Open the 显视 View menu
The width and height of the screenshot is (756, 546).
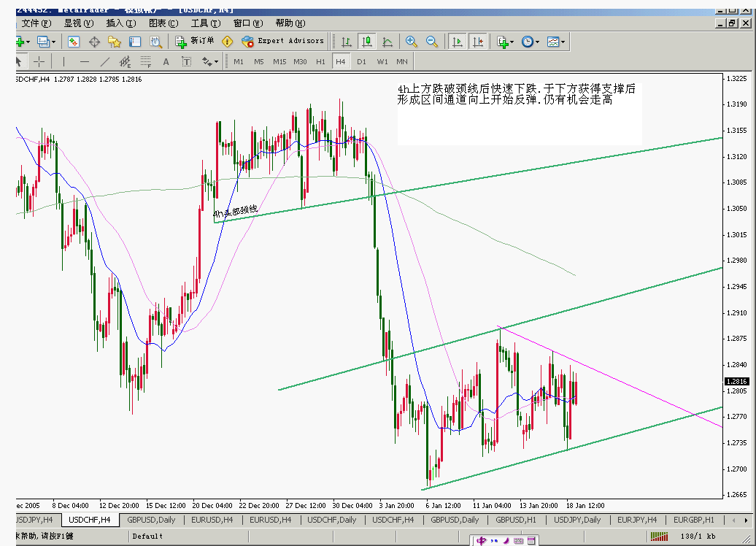pyautogui.click(x=79, y=23)
